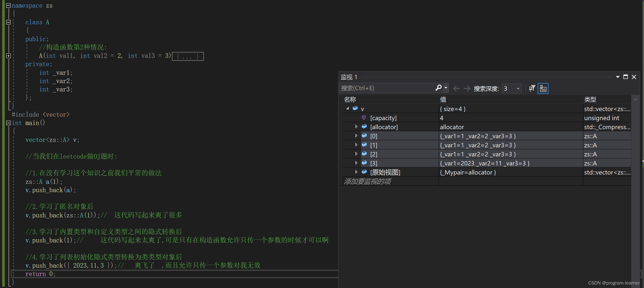The image size is (644, 288).
Task: Click the 'v.push_back(zs::A(1));' statement
Action: tap(62, 215)
